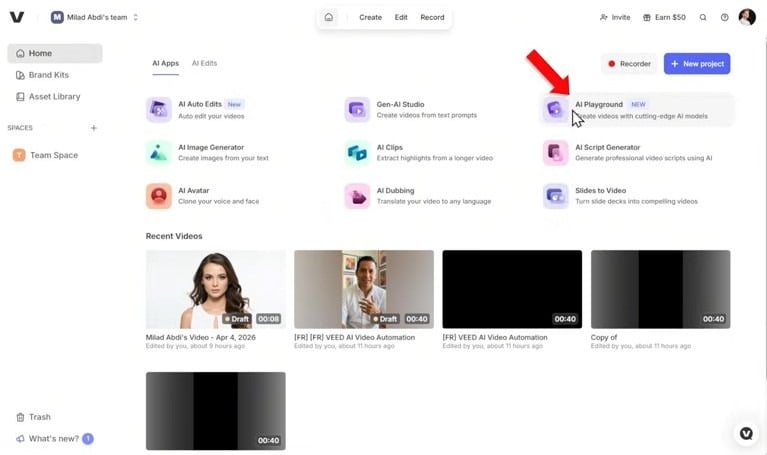Screen dimensions: 767x455
Task: Open the untitled second-row video thumbnail
Action: point(216,411)
